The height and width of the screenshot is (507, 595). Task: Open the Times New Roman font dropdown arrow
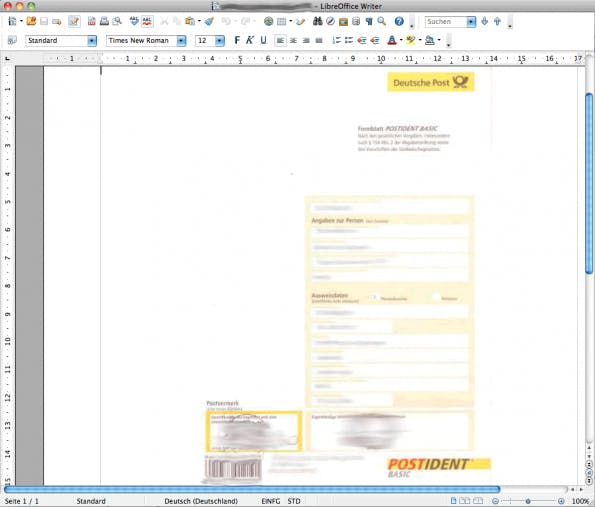[181, 41]
